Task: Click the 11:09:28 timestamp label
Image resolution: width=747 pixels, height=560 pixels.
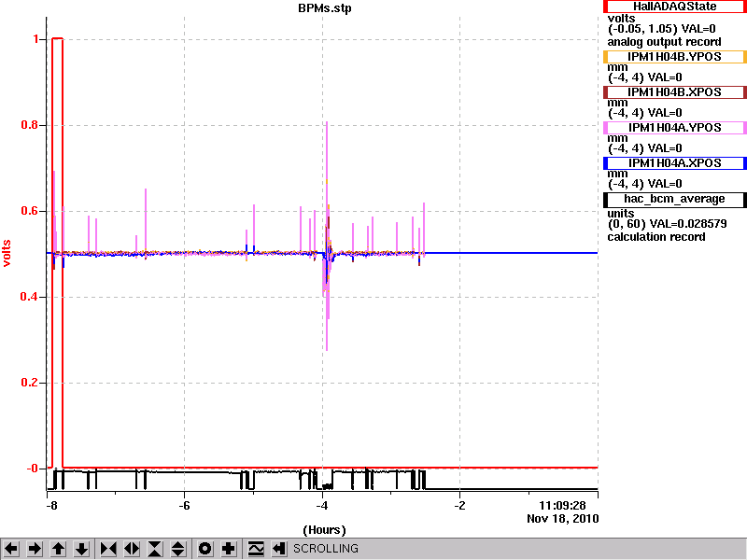Action: [562, 505]
